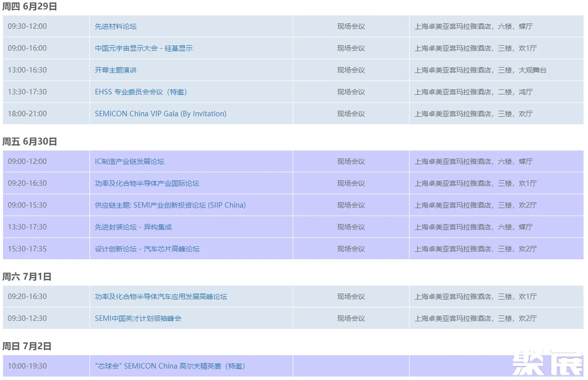This screenshot has width=588, height=380.
Task: Select SEMICON China VIP Gala link
Action: (x=161, y=114)
